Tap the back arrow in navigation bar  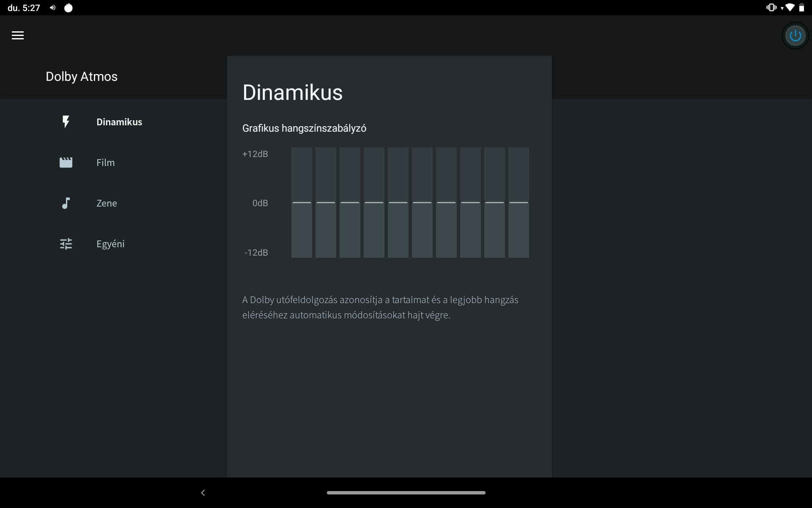tap(203, 493)
